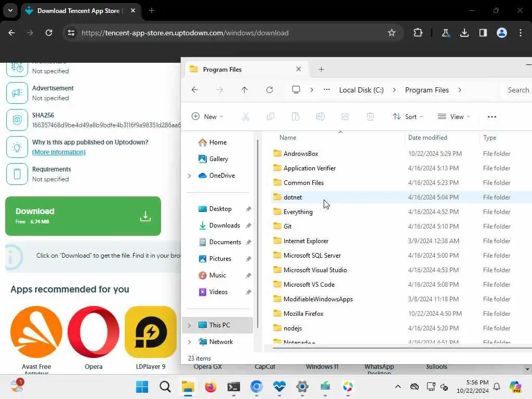Viewport: 532px width, 399px height.
Task: Click the Delete trash icon in Explorer toolbar
Action: (370, 117)
